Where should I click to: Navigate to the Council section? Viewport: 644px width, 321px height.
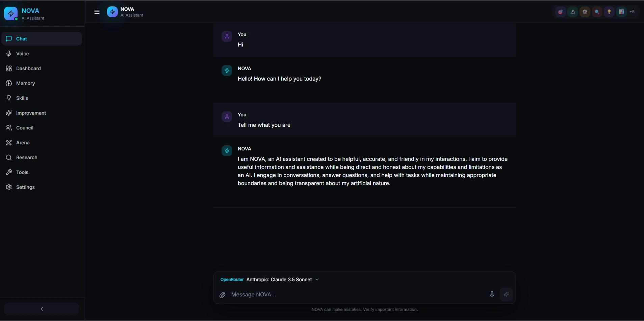click(x=25, y=128)
